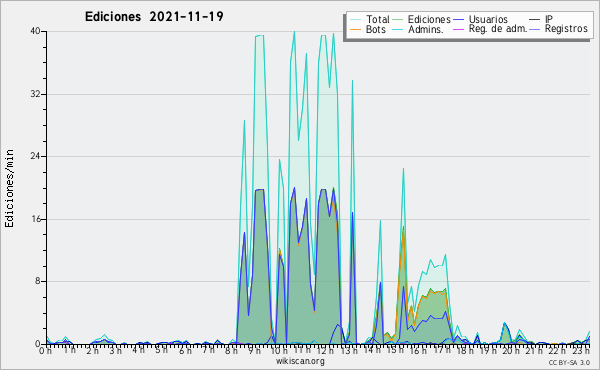The image size is (600, 370).
Task: Click the '14 h' x-axis tick label
Action: (372, 350)
